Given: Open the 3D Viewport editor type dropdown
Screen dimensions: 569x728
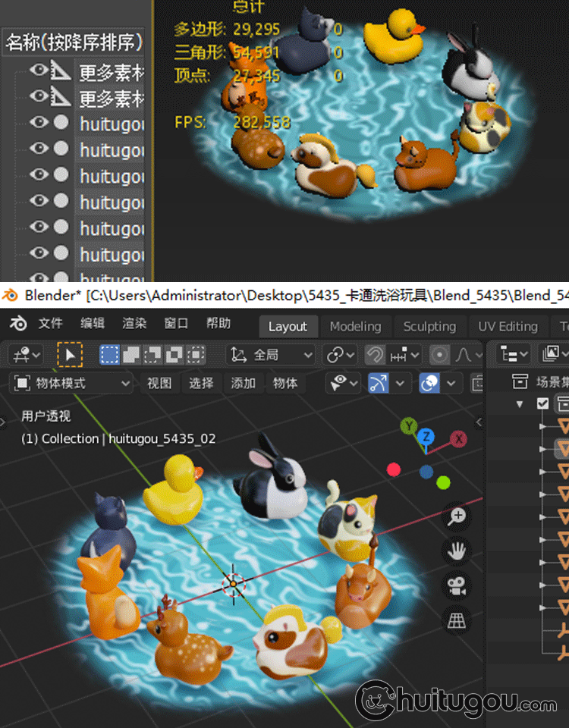Looking at the screenshot, I should coord(26,355).
